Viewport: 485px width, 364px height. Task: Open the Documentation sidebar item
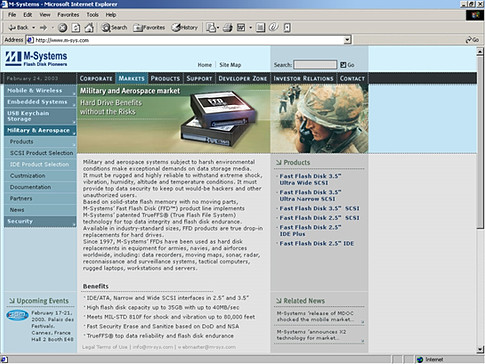40,187
